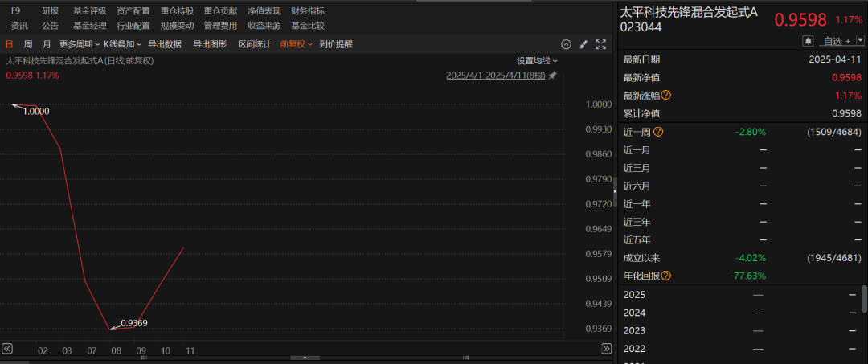
Task: Open the 基金经理 tab
Action: tap(89, 25)
